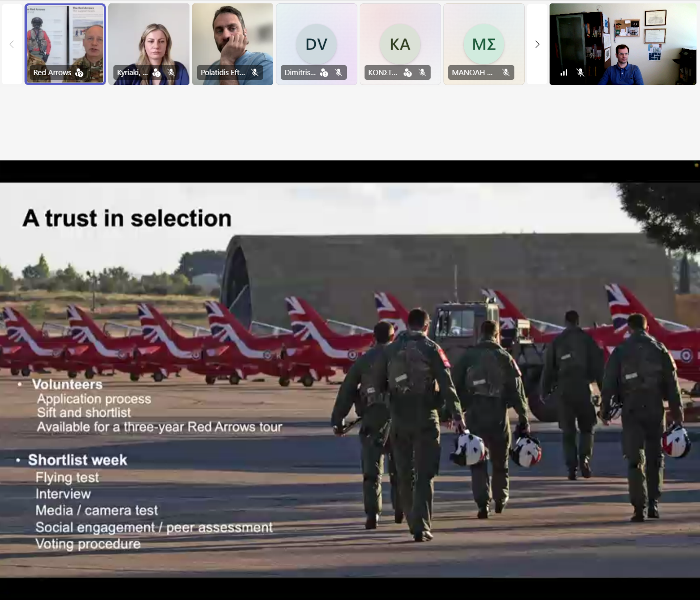The width and height of the screenshot is (700, 600).
Task: Click the ΚΩΝΣΤ... name label
Action: click(383, 73)
